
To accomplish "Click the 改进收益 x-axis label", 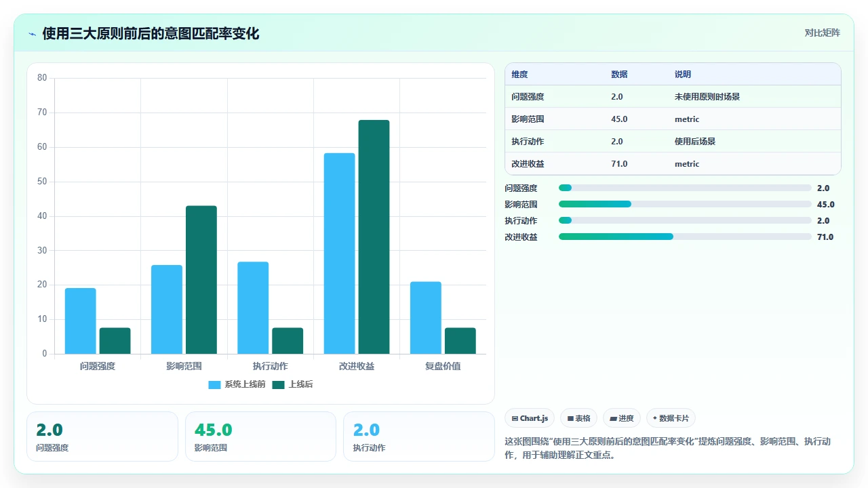I will (357, 366).
